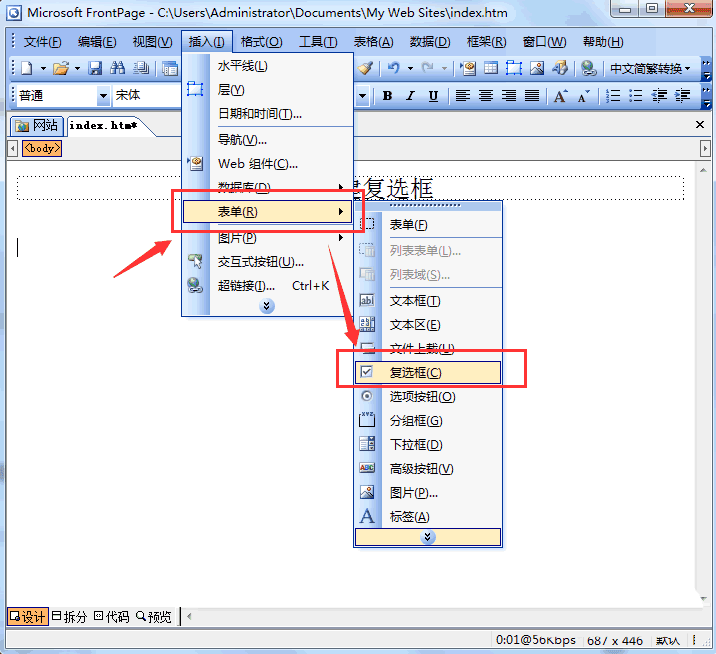Open the 普通 style dropdown arrow
The height and width of the screenshot is (654, 716).
(104, 96)
